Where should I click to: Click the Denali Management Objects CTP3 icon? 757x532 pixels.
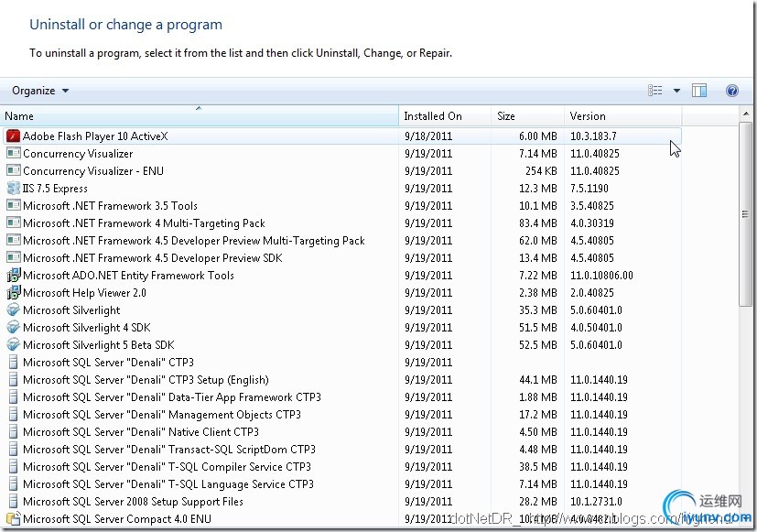[x=14, y=414]
